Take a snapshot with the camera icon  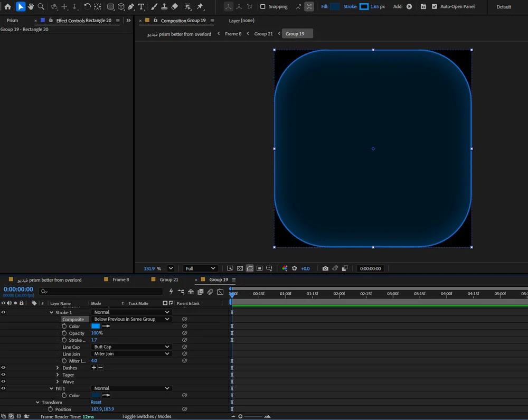point(325,268)
